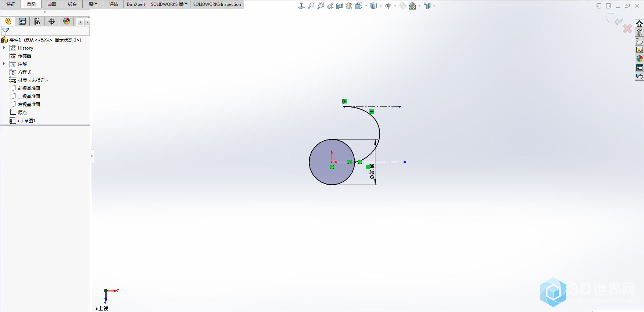Screen dimensions: 644x312
Task: Open the DimXpertManager crosshair tab
Action: (x=52, y=21)
